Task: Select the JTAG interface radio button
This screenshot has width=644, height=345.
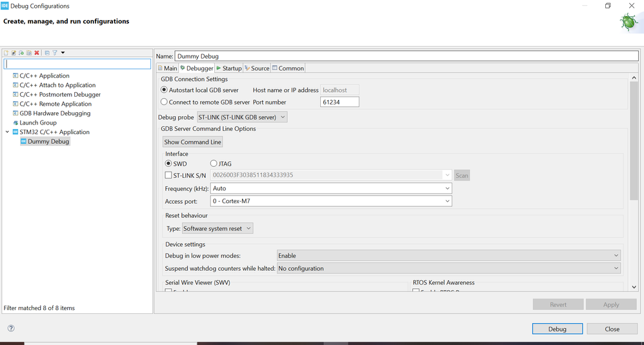Action: (214, 163)
